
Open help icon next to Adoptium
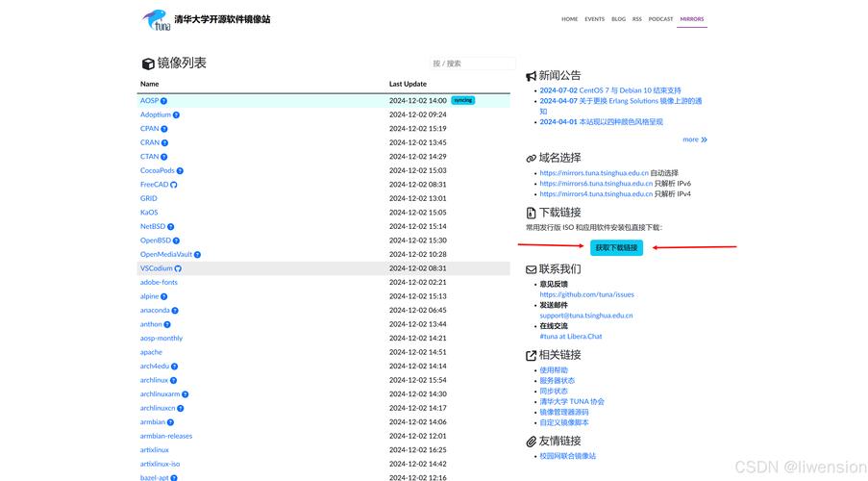(x=176, y=114)
